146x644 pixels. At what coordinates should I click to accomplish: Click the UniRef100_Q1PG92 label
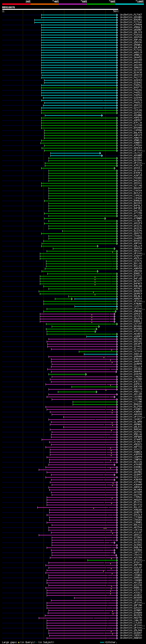coord(131,113)
